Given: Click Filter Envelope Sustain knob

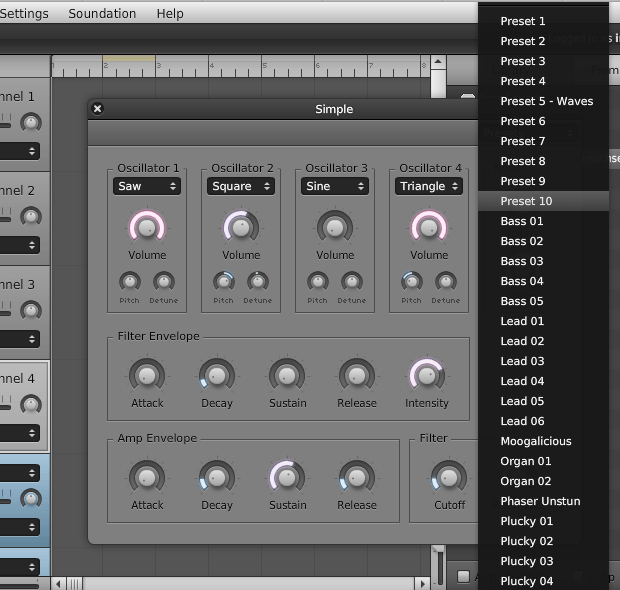Looking at the screenshot, I should [x=287, y=376].
